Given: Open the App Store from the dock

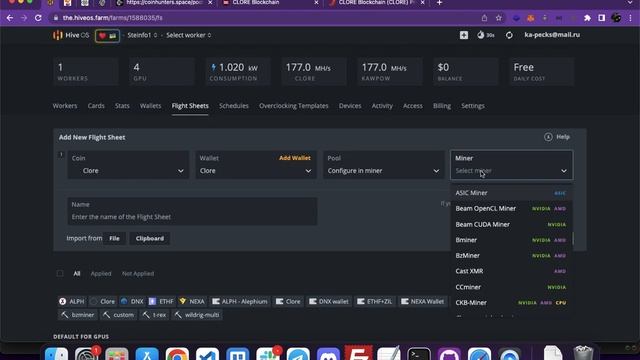Looking at the screenshot, I should click(147, 355).
